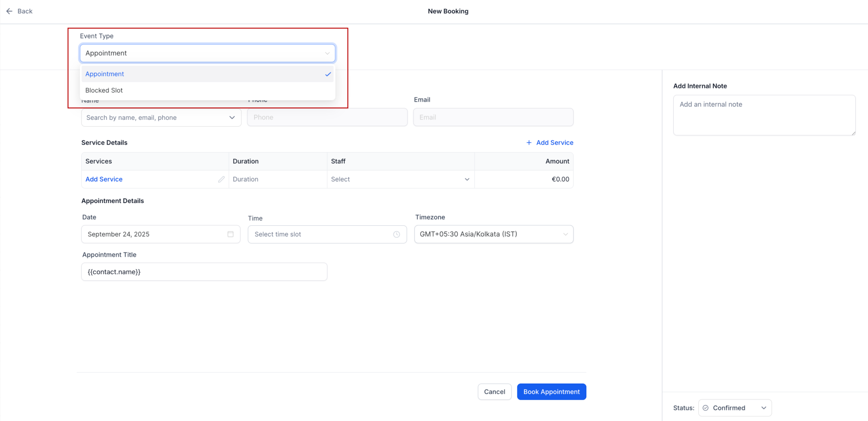Click the Cancel button

[x=494, y=392]
